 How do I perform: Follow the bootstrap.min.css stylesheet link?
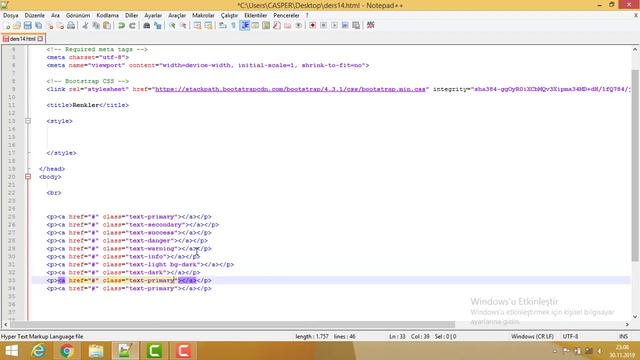coord(290,89)
